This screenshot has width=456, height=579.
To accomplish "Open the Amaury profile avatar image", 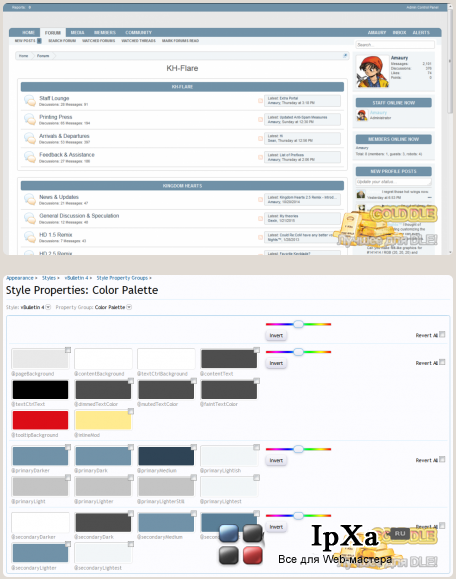I will coord(372,71).
